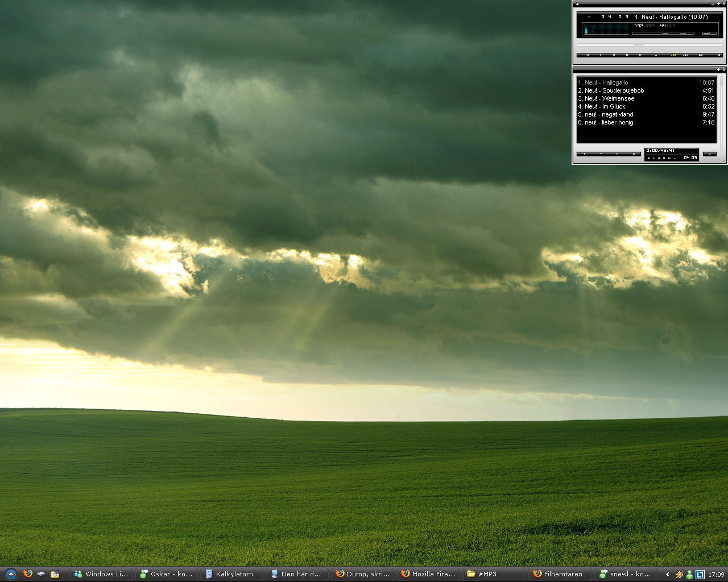
Task: Click the previous track button in Winamp
Action: tap(587, 55)
